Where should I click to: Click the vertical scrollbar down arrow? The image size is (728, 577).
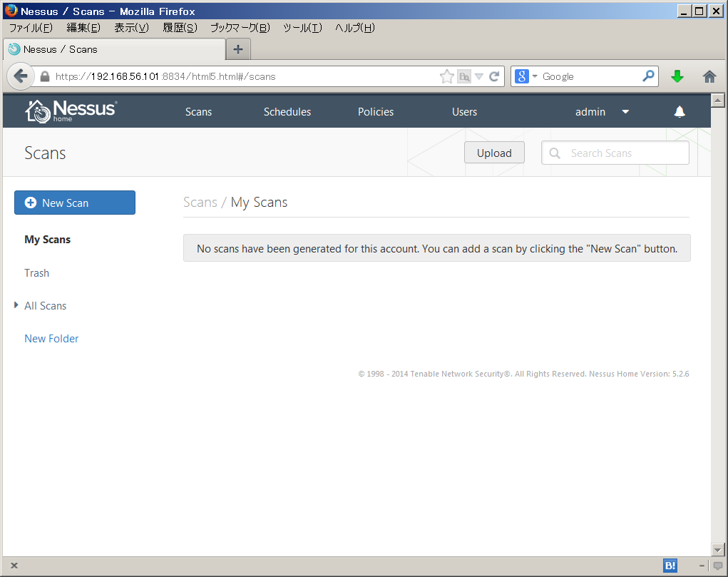(718, 550)
